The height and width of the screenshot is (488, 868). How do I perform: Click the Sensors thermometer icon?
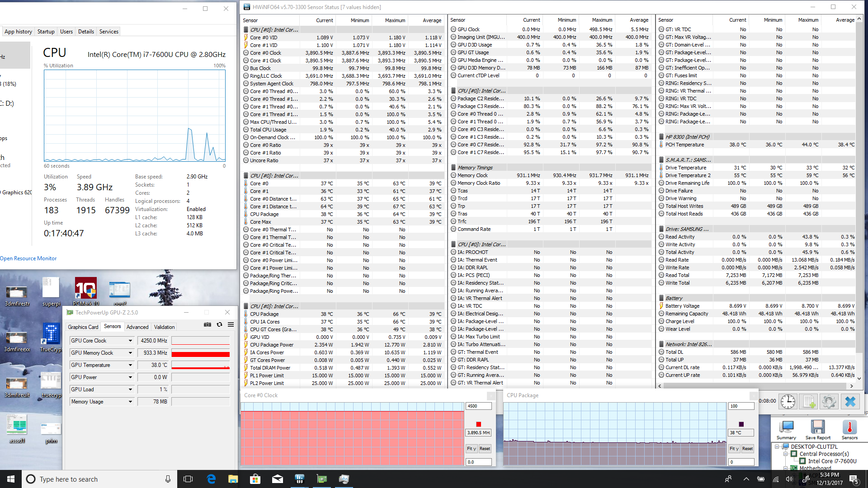(849, 427)
